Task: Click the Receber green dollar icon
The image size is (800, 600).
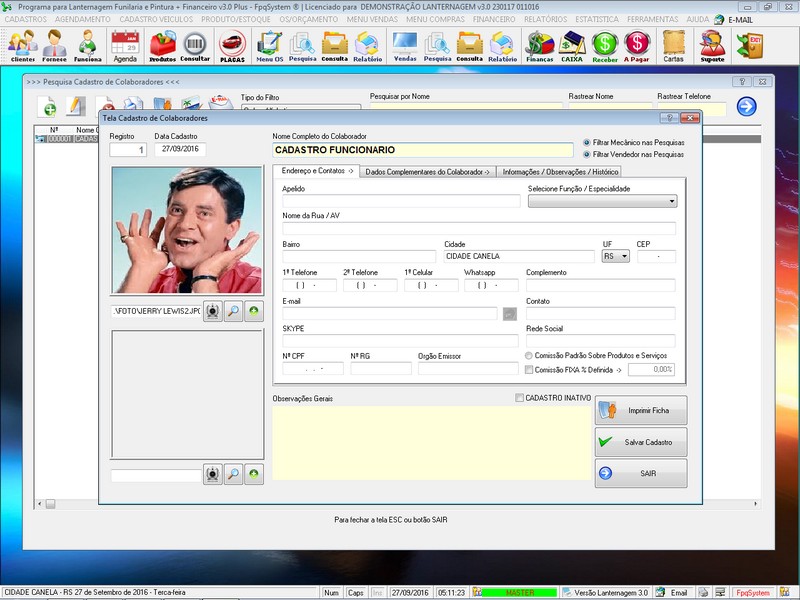Action: coord(605,45)
